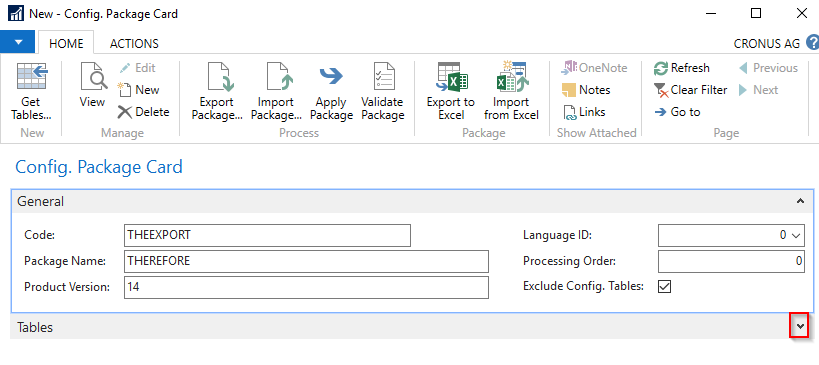Screen dimensions: 819x365
Task: Collapse the General FastTab chevron
Action: 800,201
